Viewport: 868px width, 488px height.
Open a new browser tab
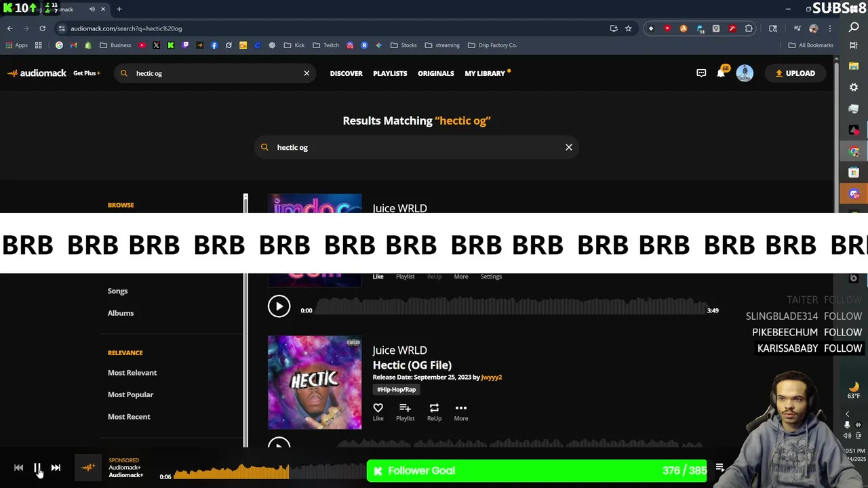click(x=119, y=9)
